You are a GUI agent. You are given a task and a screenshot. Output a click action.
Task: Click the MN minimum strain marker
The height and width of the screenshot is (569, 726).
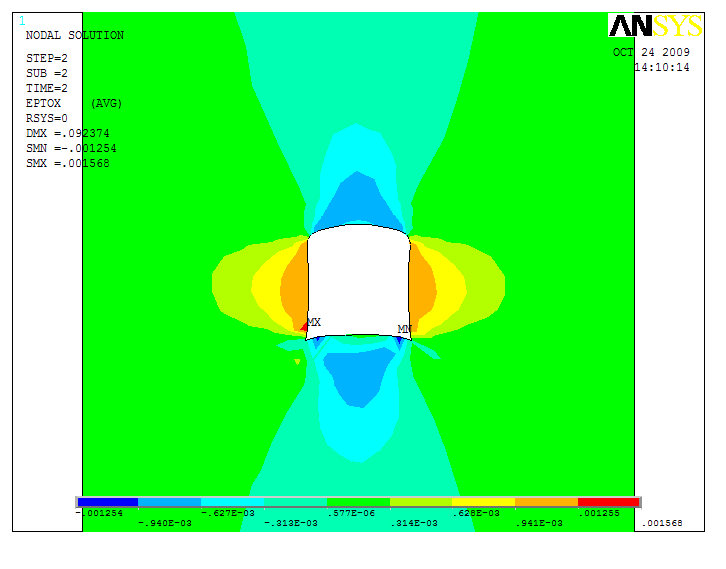coord(403,329)
